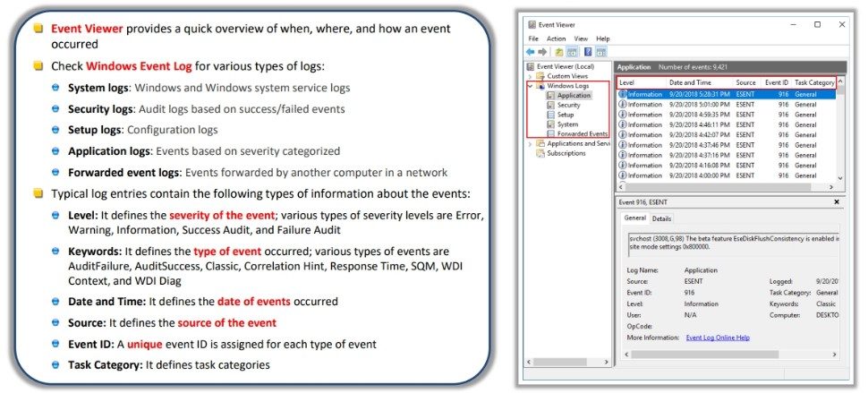The width and height of the screenshot is (868, 393).
Task: Click the info icon of the 5:28:31 PM event
Action: click(622, 94)
